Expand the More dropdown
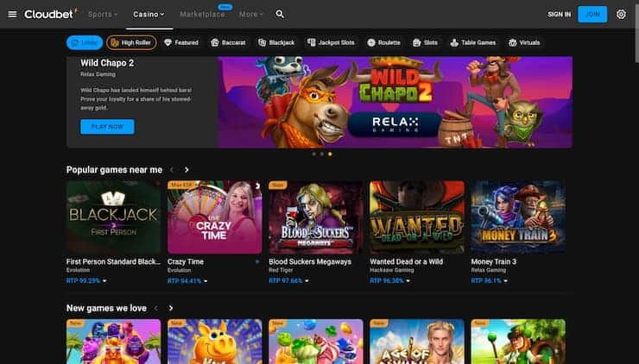Viewport: 639px width, 364px height. 251,15
